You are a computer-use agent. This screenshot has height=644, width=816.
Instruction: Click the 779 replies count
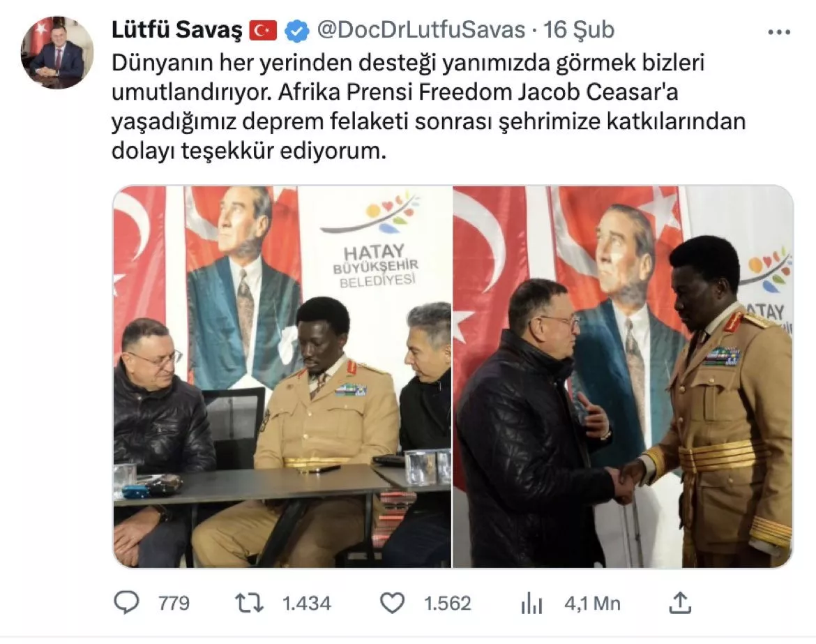[174, 604]
